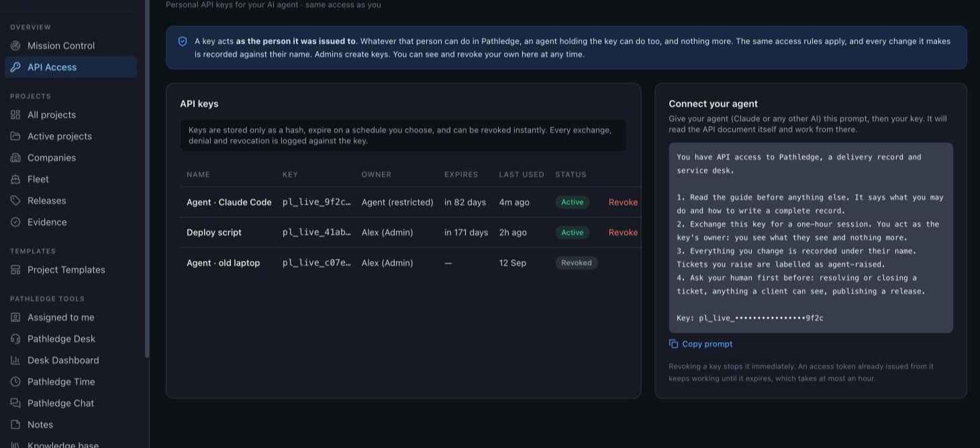The width and height of the screenshot is (980, 448).
Task: Click the Pathledge Chat bubble icon
Action: [x=15, y=403]
